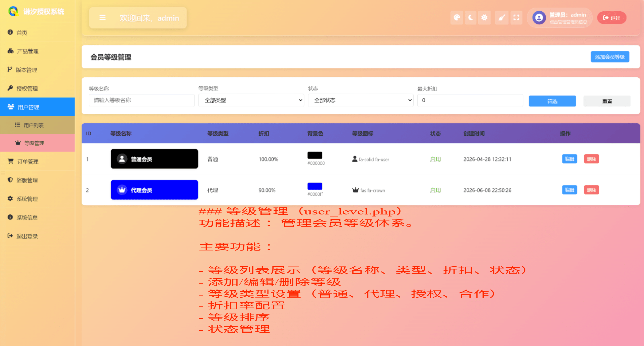
Task: Collapse the 用户管理 sidebar section
Action: tap(37, 107)
